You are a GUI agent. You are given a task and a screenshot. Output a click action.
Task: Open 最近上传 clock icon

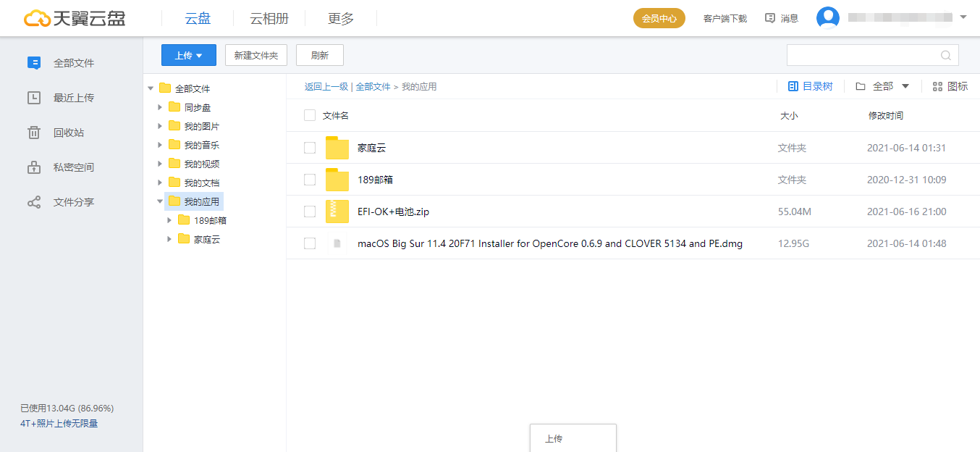point(34,98)
